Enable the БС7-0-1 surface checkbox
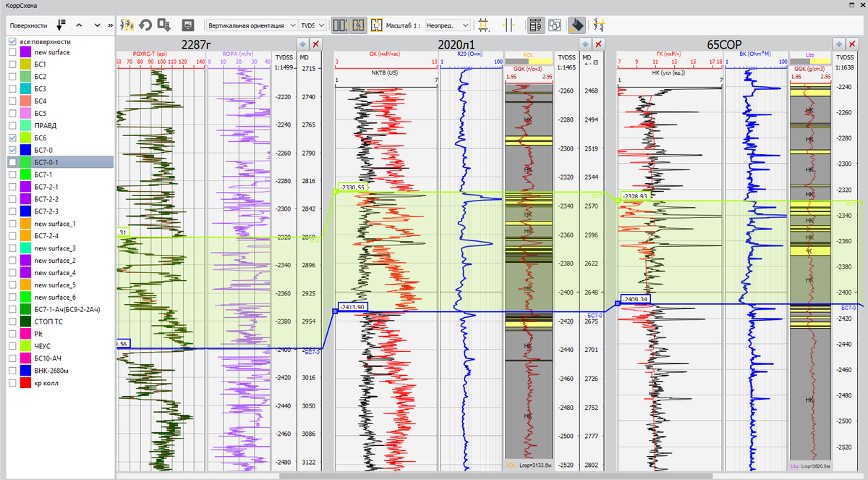This screenshot has width=868, height=480. pos(12,162)
